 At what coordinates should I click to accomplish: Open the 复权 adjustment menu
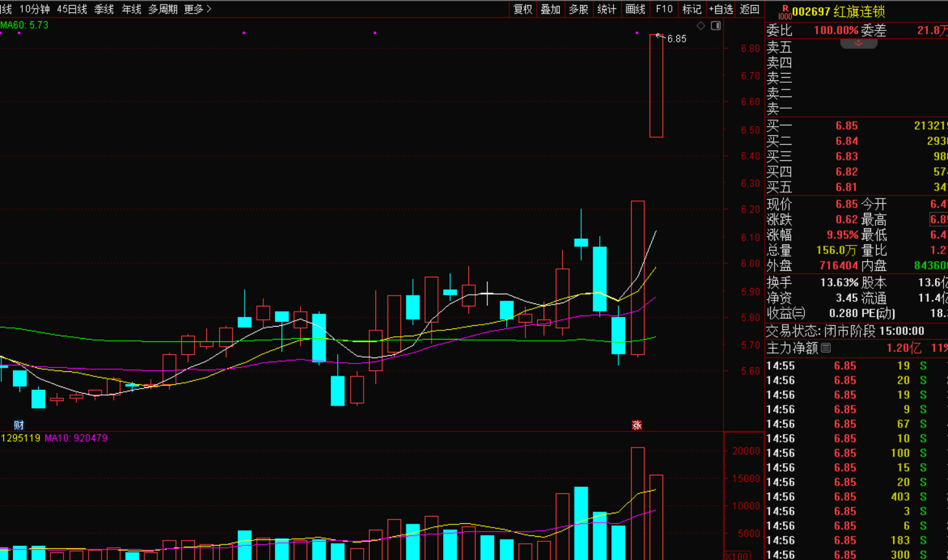[522, 9]
